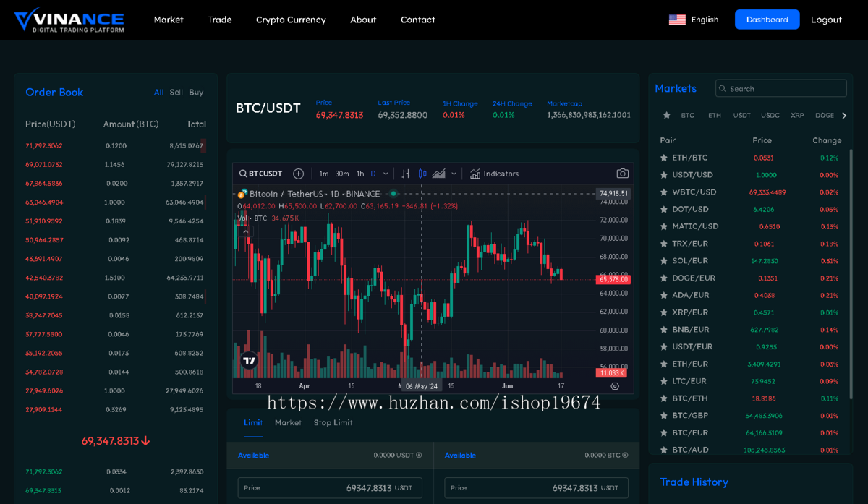Favorite the USDT/USD pair star
Image resolution: width=868 pixels, height=504 pixels.
[664, 175]
